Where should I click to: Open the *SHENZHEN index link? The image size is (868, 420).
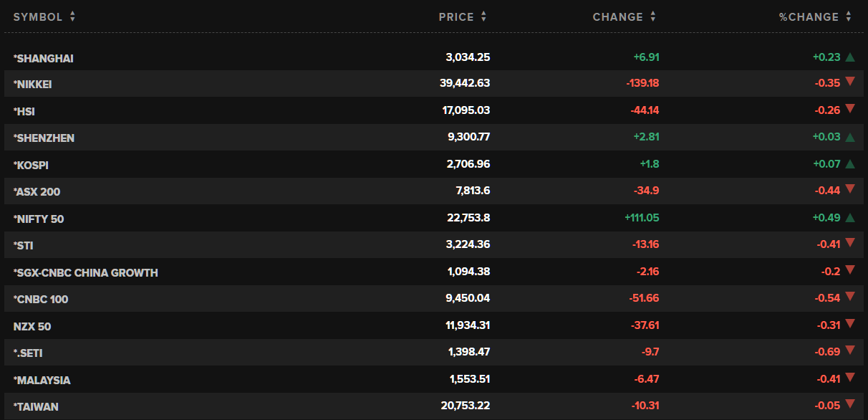[x=44, y=138]
